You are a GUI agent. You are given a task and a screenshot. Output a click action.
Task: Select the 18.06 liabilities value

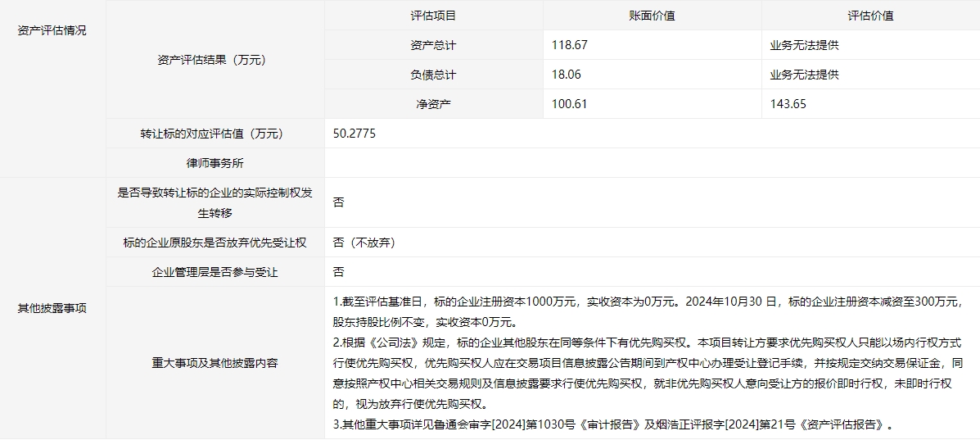567,75
